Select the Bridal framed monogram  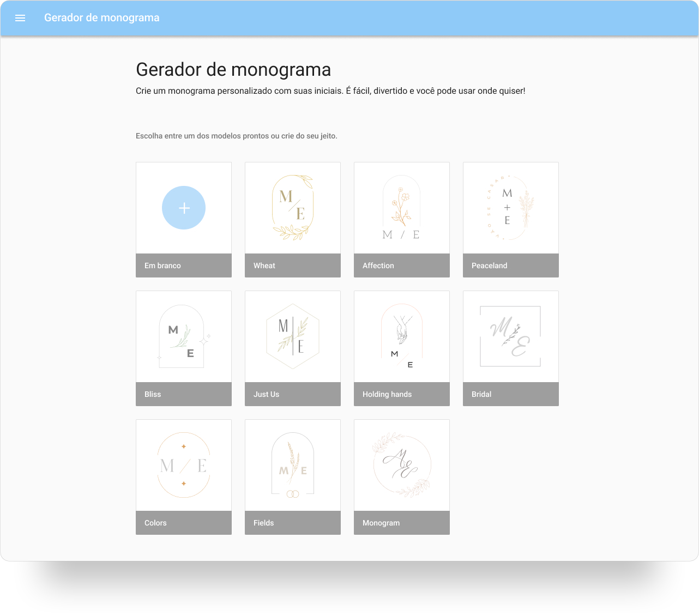click(x=510, y=336)
